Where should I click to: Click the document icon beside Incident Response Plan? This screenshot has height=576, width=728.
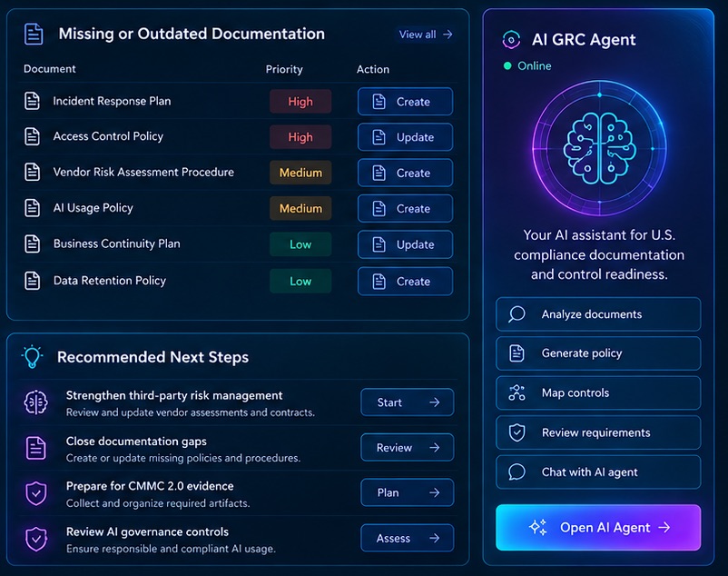[x=32, y=101]
